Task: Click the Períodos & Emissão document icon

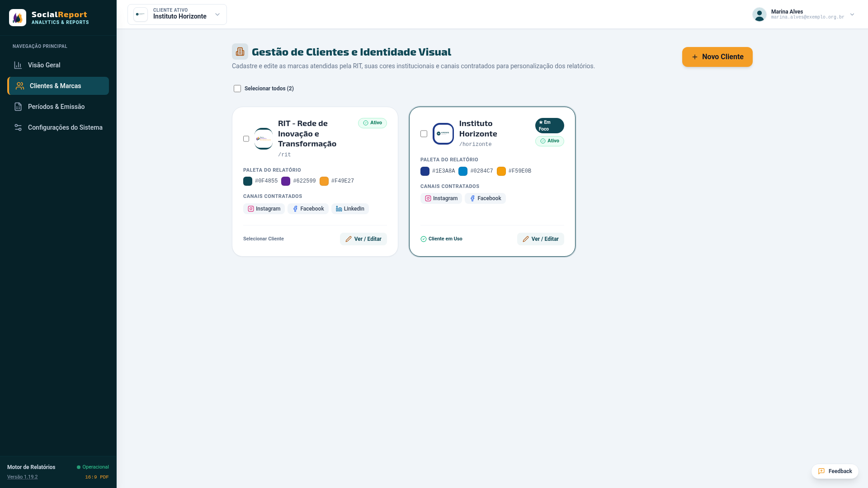Action: [x=18, y=107]
